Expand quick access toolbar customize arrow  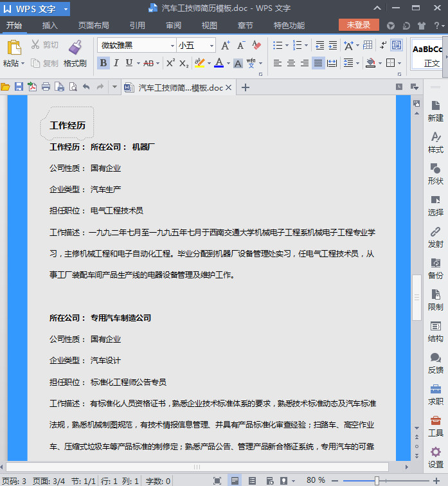pyautogui.click(x=114, y=87)
